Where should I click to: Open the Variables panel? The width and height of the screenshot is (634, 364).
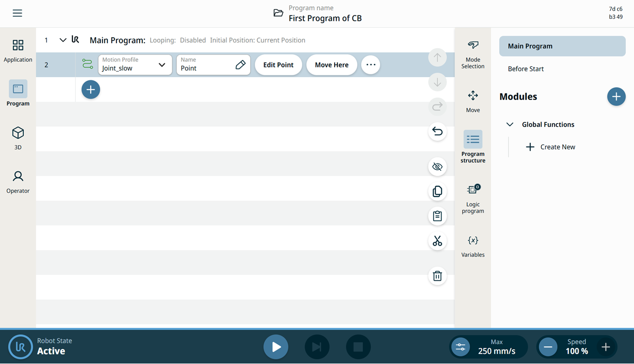[x=473, y=246]
